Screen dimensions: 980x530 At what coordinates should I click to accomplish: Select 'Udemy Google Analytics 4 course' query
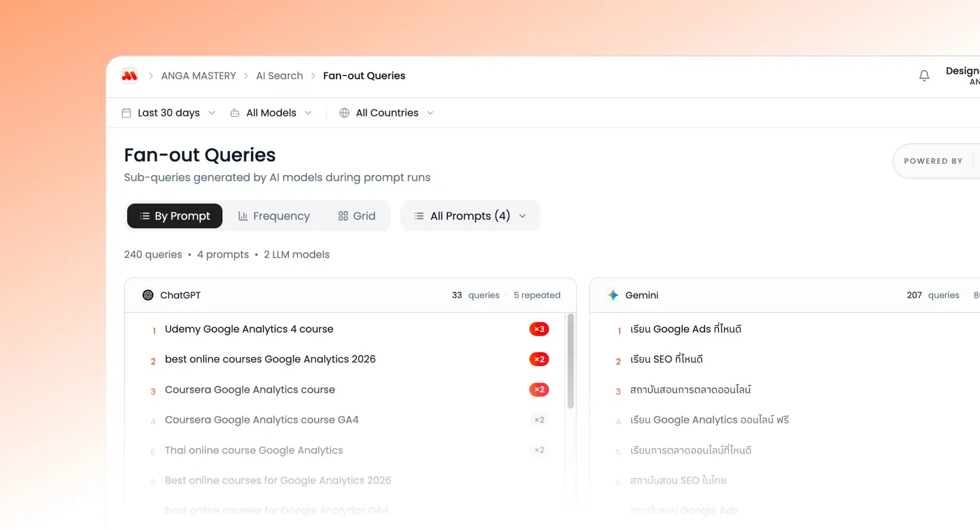pyautogui.click(x=249, y=329)
